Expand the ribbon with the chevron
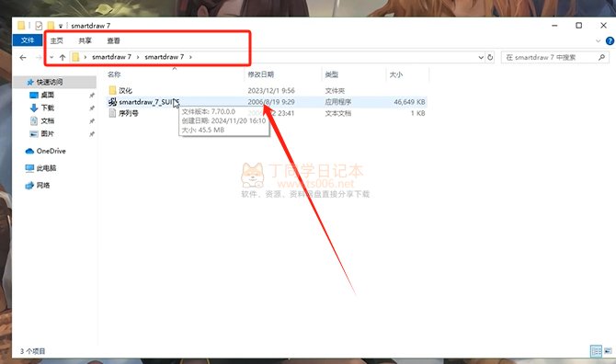The image size is (616, 364). (598, 40)
